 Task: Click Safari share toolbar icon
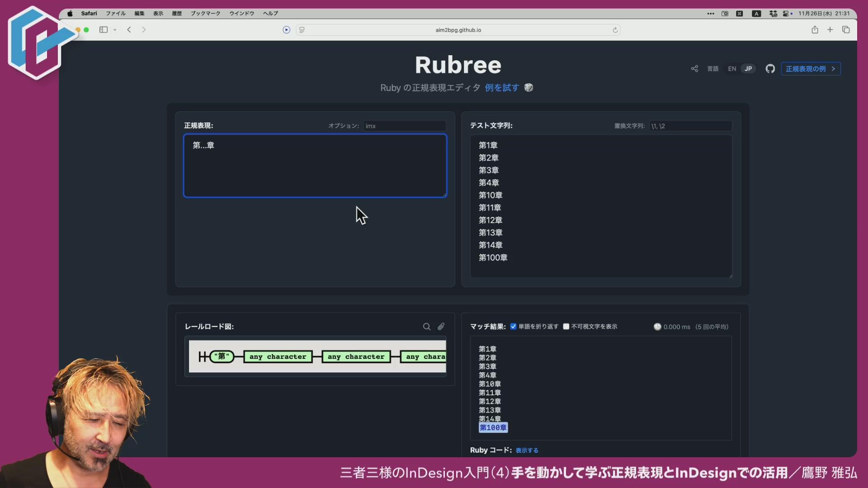coord(815,30)
